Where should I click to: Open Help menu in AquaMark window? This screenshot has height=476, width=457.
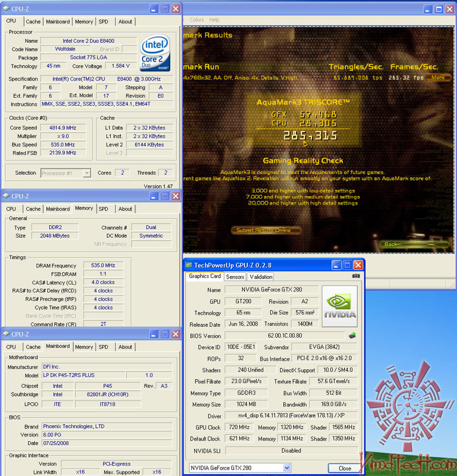pos(214,20)
